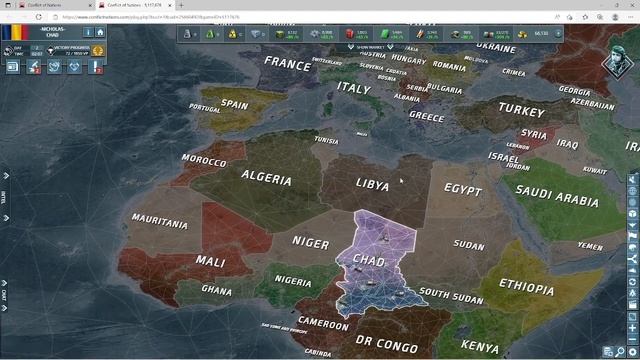Toggle the helmet army map layer

click(x=632, y=247)
